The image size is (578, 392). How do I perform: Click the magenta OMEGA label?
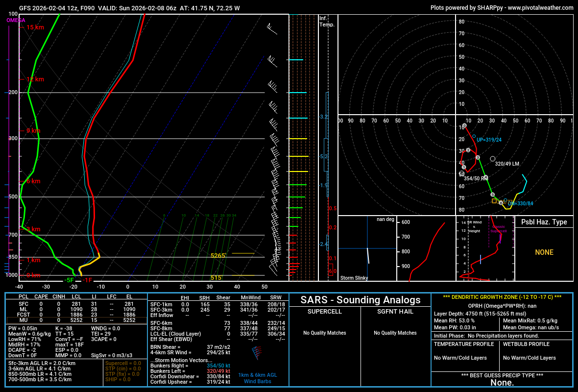15,20
